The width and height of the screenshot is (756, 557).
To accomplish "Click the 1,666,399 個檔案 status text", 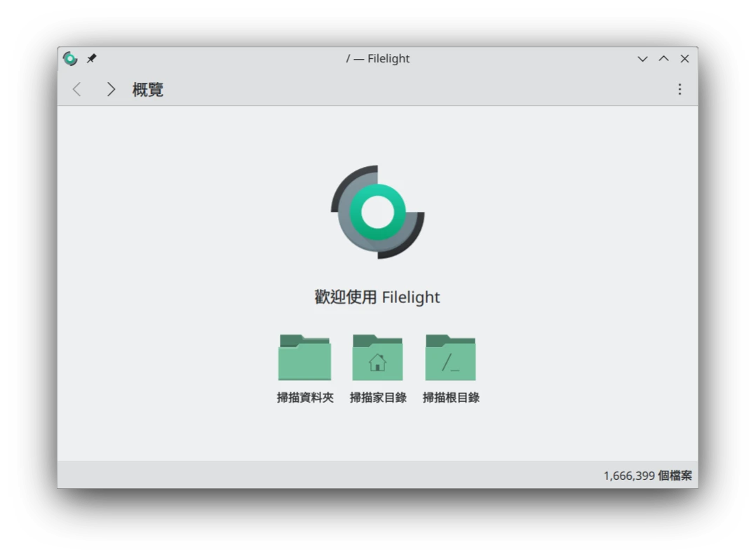I will tap(647, 476).
